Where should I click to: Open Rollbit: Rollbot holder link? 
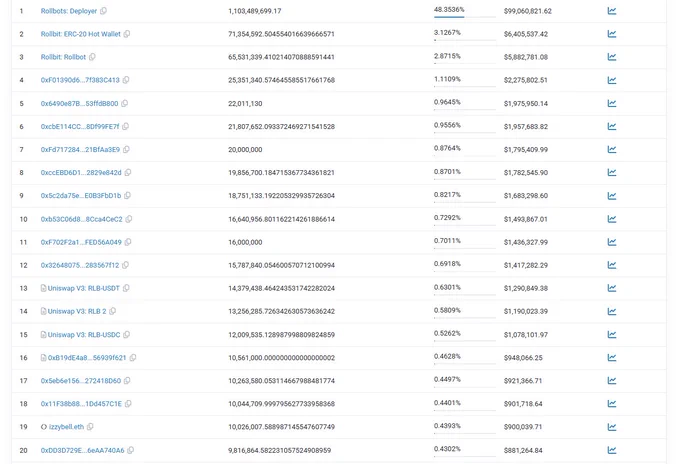pyautogui.click(x=63, y=57)
